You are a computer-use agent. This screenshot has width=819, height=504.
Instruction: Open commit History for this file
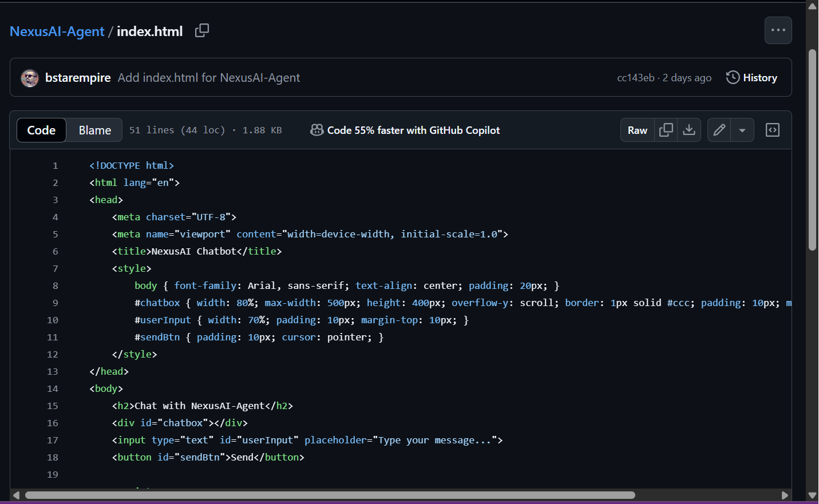pos(751,78)
